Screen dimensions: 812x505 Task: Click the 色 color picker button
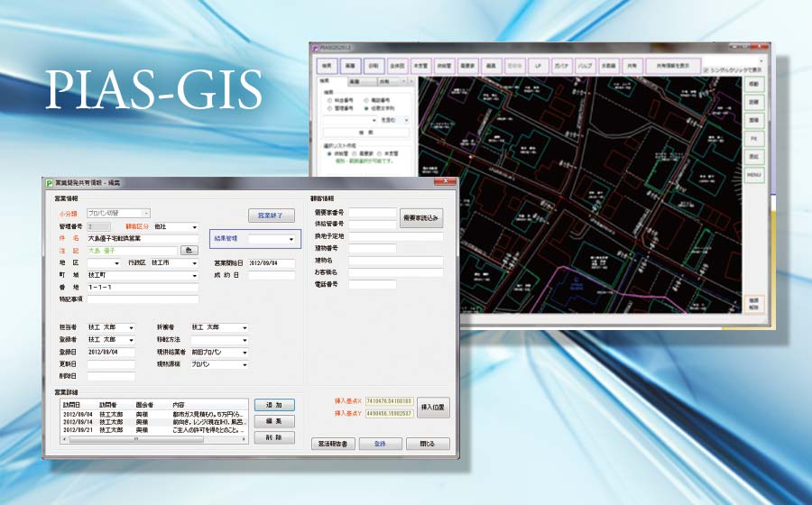189,251
